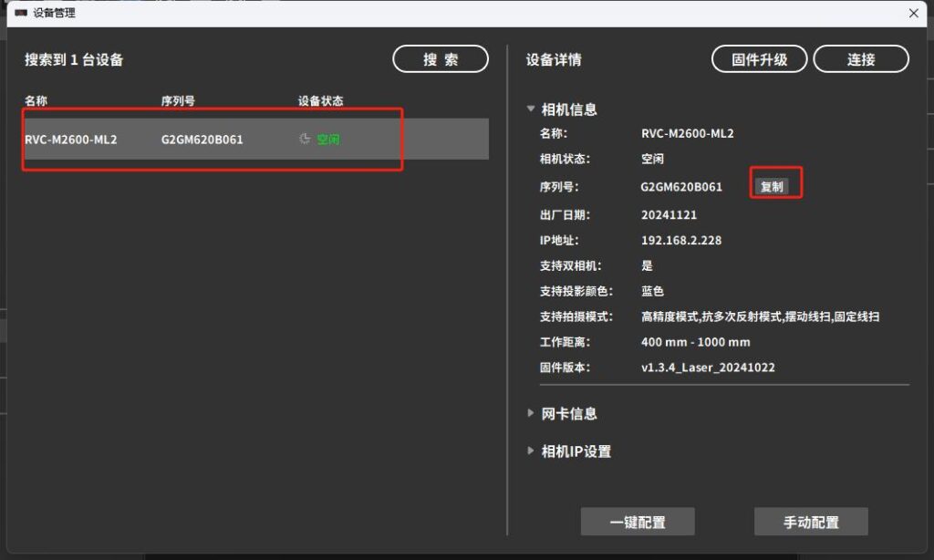Click the 搜索 search button
The image size is (934, 560).
click(x=441, y=59)
